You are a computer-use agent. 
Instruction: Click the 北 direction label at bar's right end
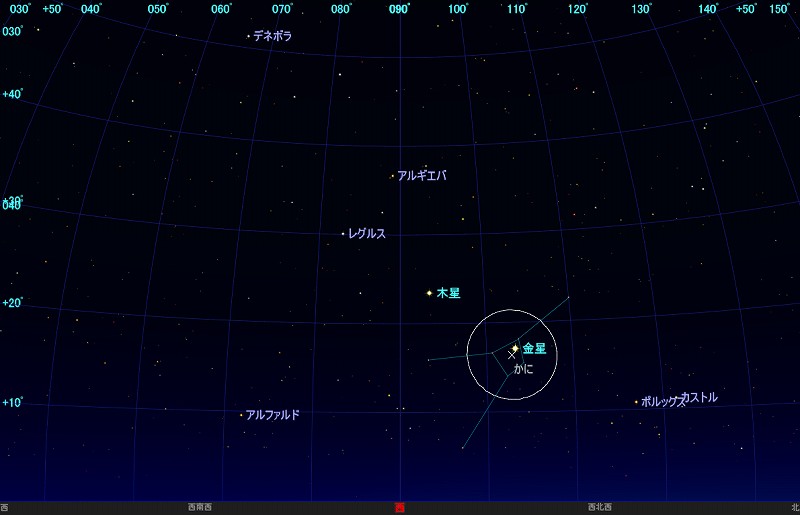[x=794, y=508]
